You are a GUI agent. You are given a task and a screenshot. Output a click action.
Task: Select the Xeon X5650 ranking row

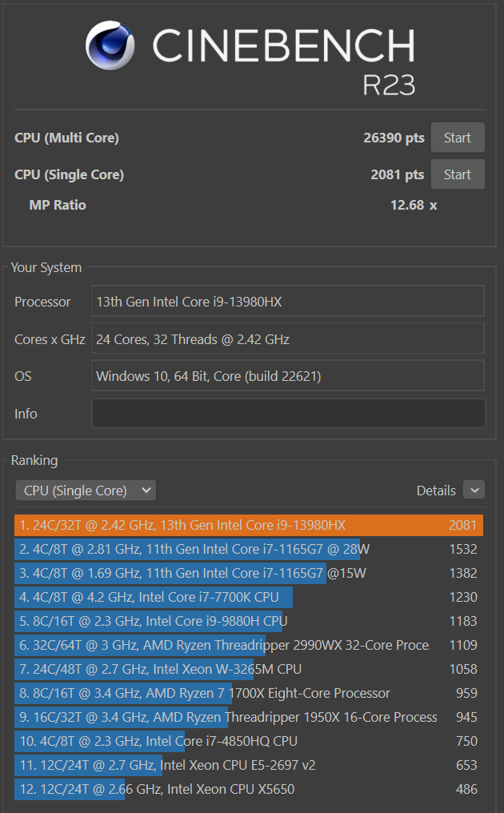click(x=248, y=789)
